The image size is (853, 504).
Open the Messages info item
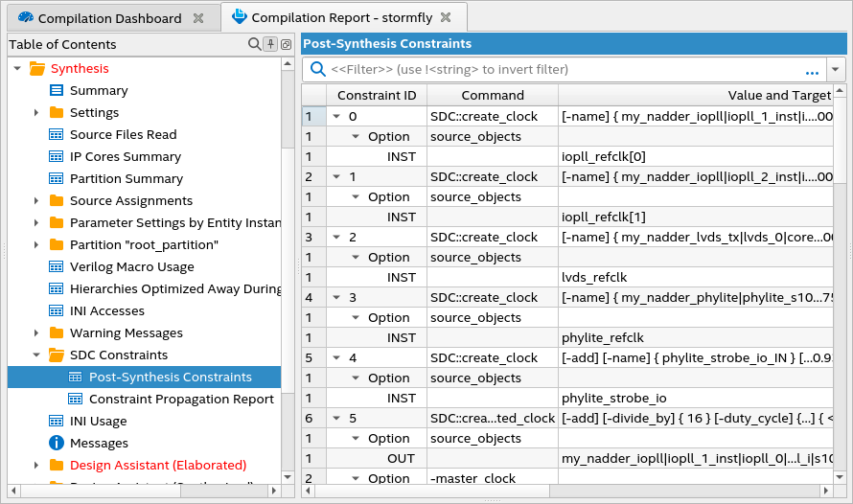point(99,443)
